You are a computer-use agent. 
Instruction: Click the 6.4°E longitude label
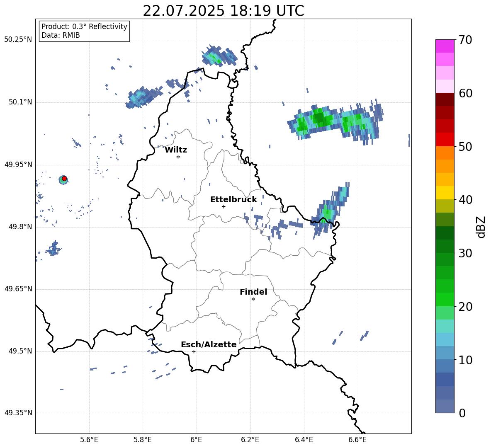[304, 440]
